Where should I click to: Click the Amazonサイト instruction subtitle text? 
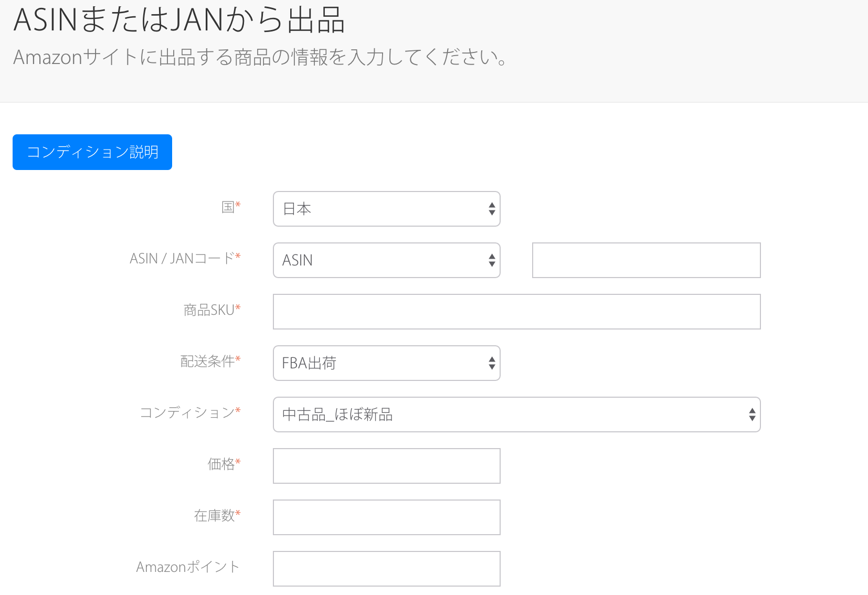click(x=260, y=57)
